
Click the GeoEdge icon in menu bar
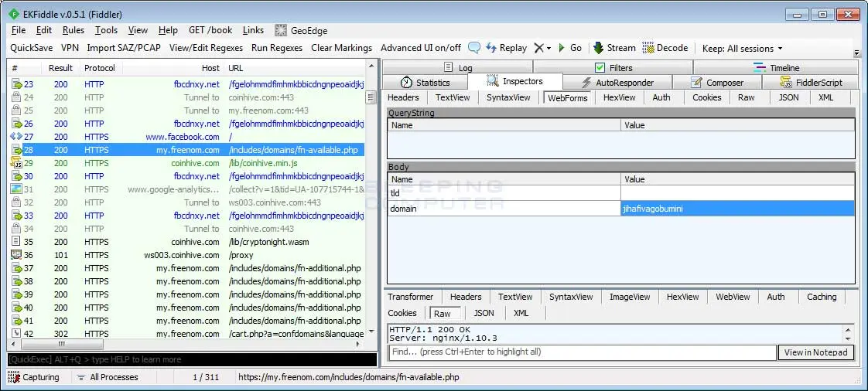[x=281, y=30]
